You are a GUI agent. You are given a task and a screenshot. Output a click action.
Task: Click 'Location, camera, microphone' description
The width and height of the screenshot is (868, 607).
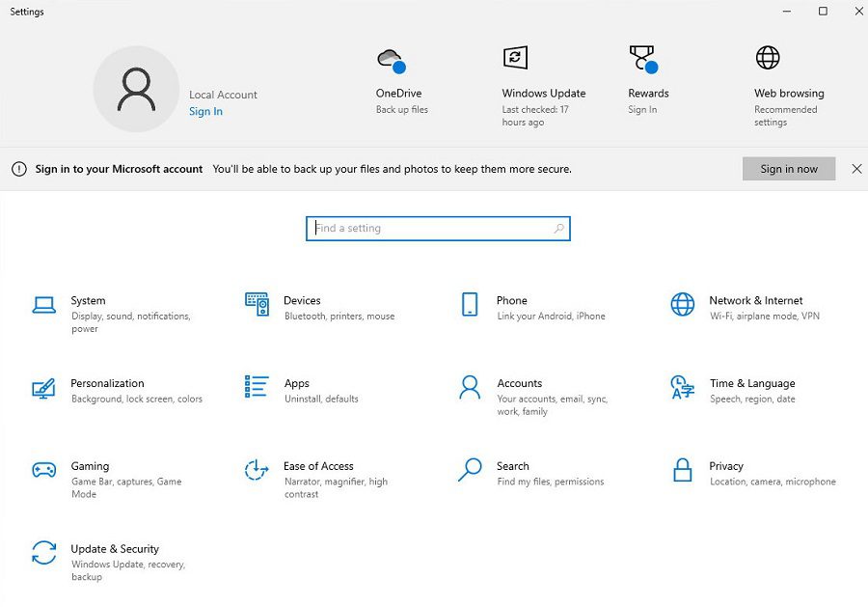click(773, 482)
